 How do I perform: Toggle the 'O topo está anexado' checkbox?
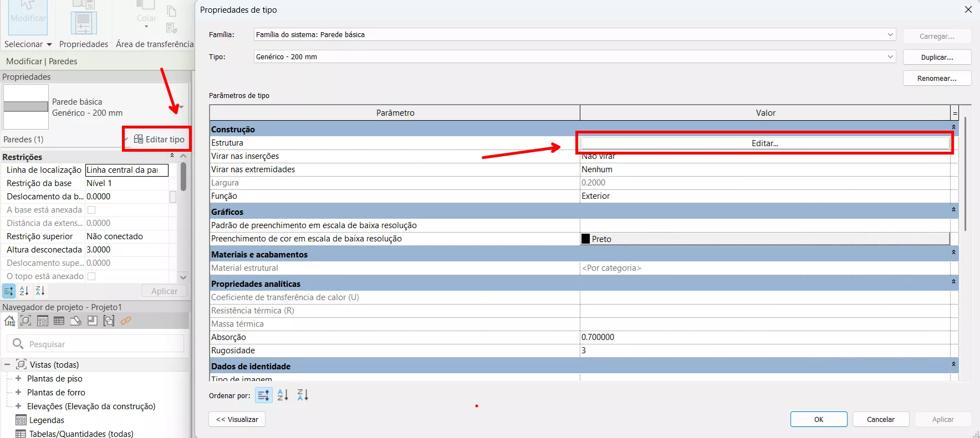[92, 276]
